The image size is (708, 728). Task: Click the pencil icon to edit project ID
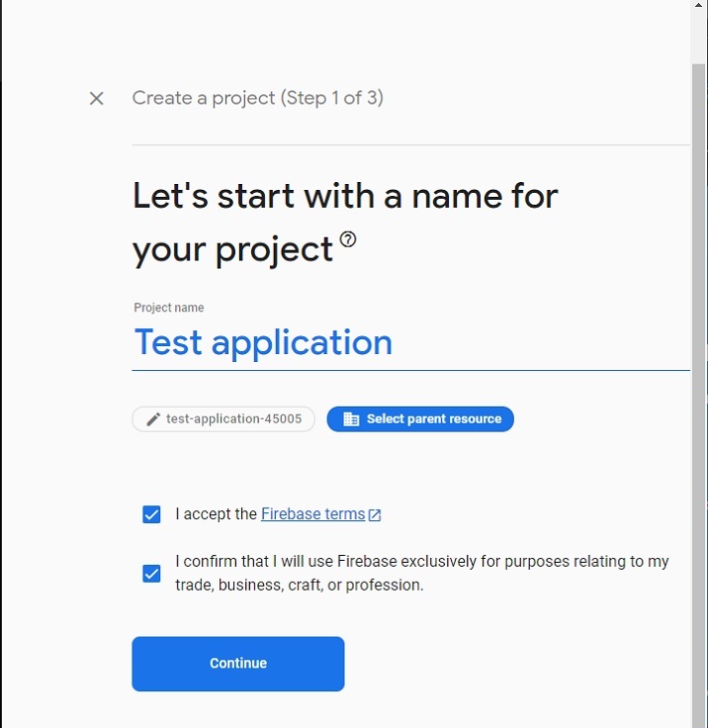coord(153,419)
